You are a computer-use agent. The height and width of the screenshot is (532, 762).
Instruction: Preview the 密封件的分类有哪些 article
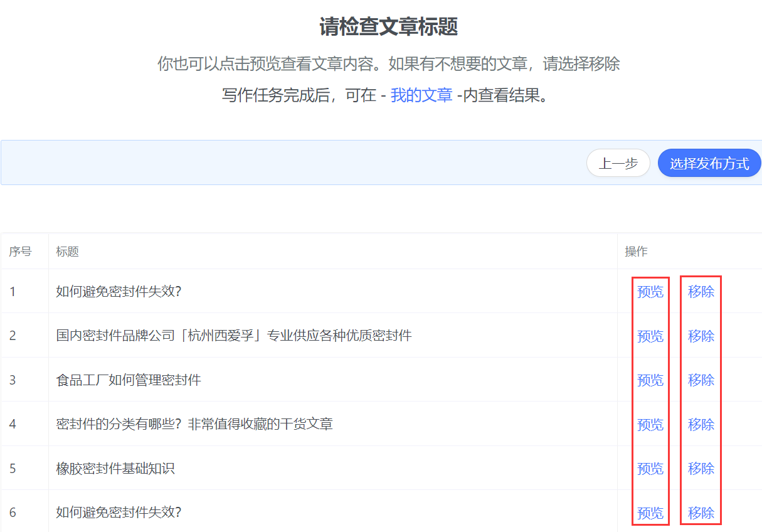click(650, 425)
